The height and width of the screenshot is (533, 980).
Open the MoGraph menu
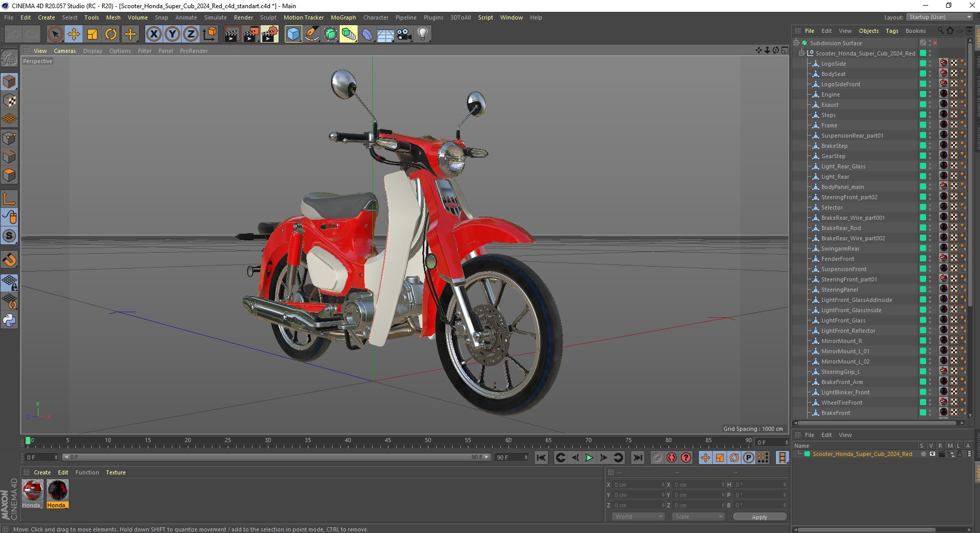point(343,17)
